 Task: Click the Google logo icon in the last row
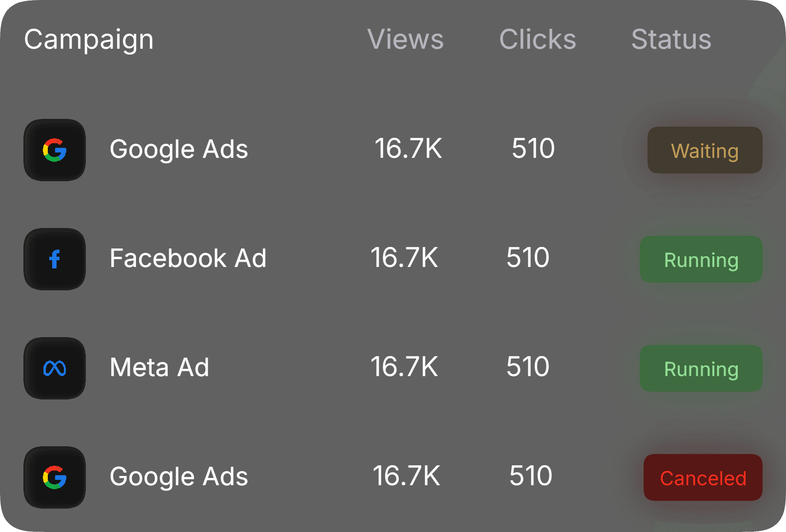click(x=55, y=477)
